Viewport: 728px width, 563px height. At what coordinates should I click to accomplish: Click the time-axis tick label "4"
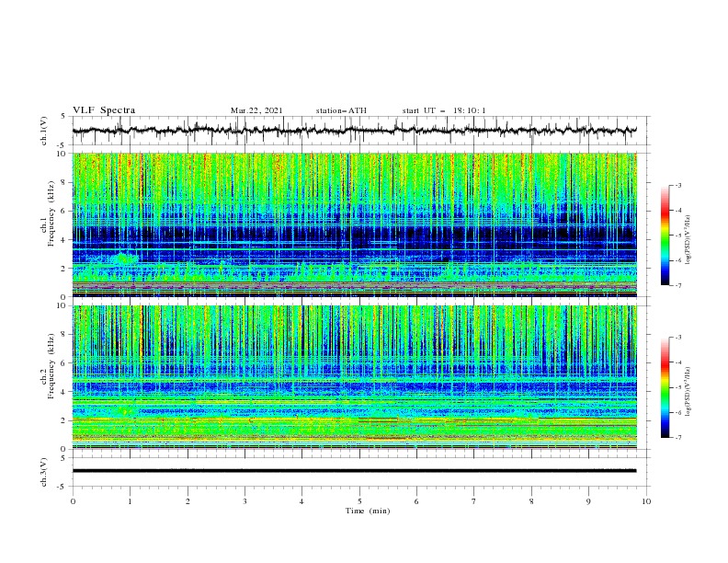pos(301,501)
